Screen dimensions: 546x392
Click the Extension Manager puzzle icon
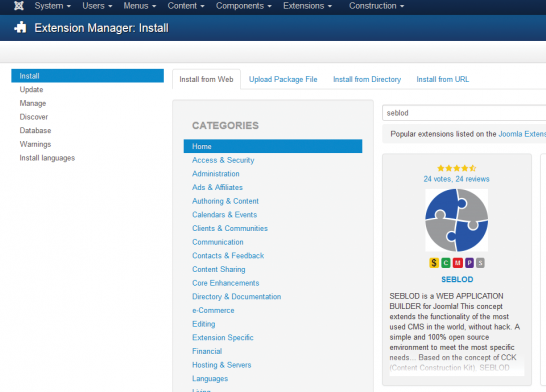coord(20,28)
